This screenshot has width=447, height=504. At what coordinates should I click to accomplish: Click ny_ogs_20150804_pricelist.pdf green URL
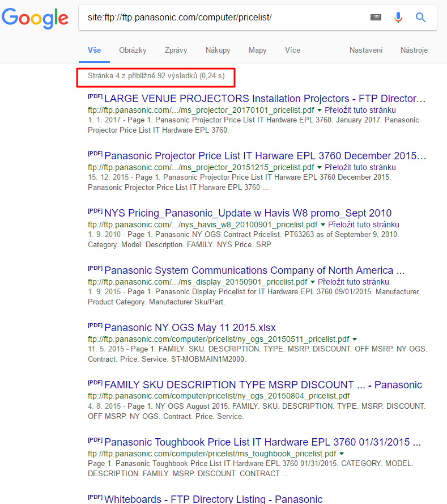tap(219, 396)
